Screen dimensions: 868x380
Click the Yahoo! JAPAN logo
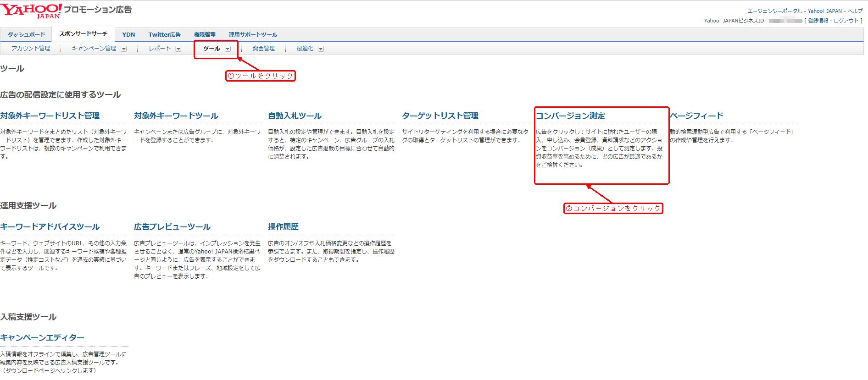point(31,11)
